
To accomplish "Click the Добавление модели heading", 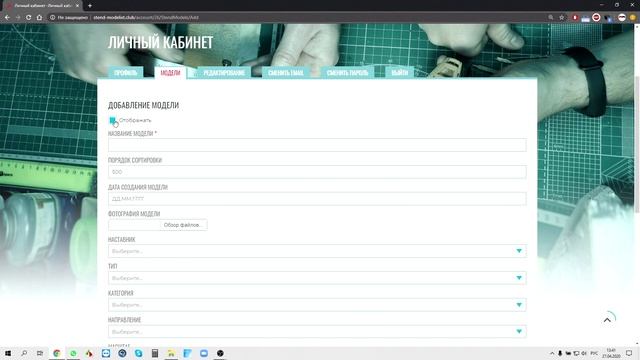I will pos(143,105).
